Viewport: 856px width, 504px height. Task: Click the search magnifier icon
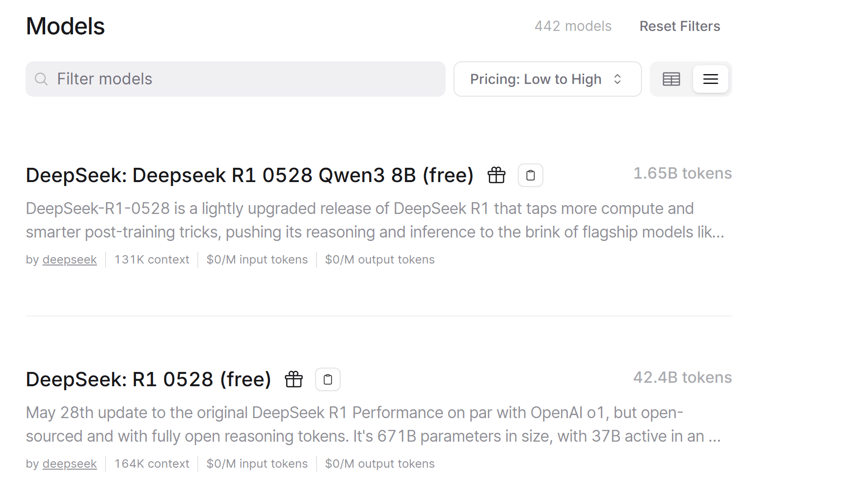pyautogui.click(x=41, y=79)
